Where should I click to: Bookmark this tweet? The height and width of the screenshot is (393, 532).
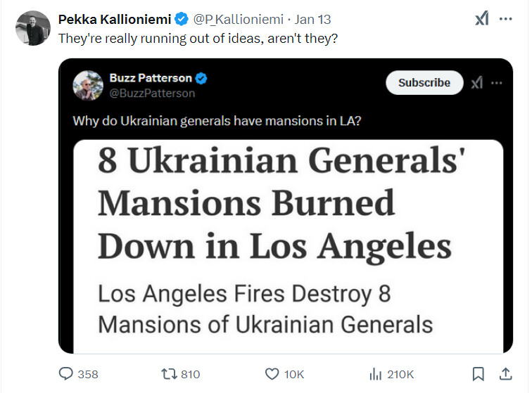click(x=478, y=374)
